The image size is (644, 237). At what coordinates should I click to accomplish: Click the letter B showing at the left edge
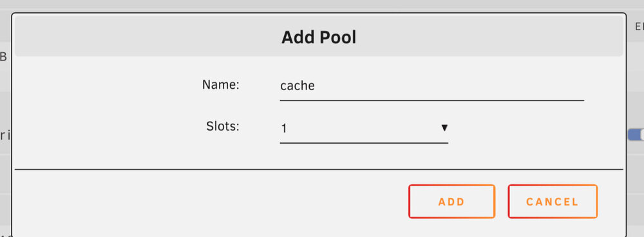pos(3,57)
